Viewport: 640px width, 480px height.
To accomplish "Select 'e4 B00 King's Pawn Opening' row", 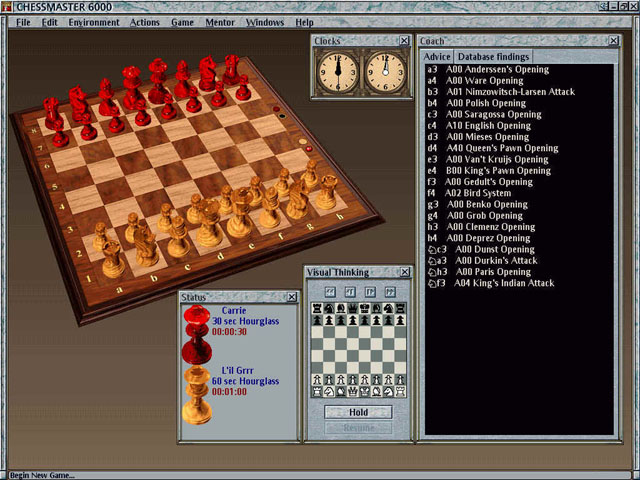I will click(x=489, y=171).
